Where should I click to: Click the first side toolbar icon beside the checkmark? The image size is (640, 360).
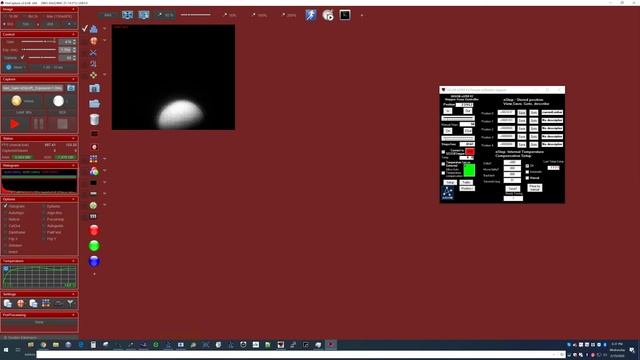(x=94, y=29)
